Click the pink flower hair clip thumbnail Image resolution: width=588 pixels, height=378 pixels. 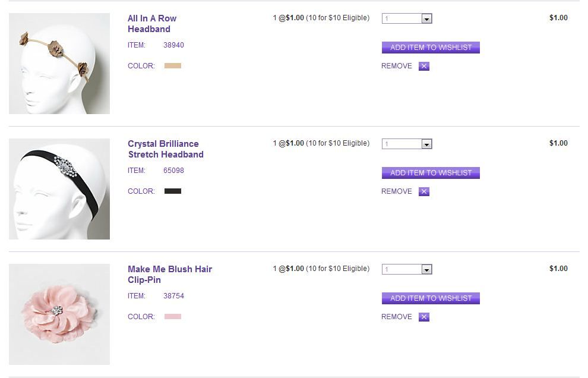(x=59, y=314)
